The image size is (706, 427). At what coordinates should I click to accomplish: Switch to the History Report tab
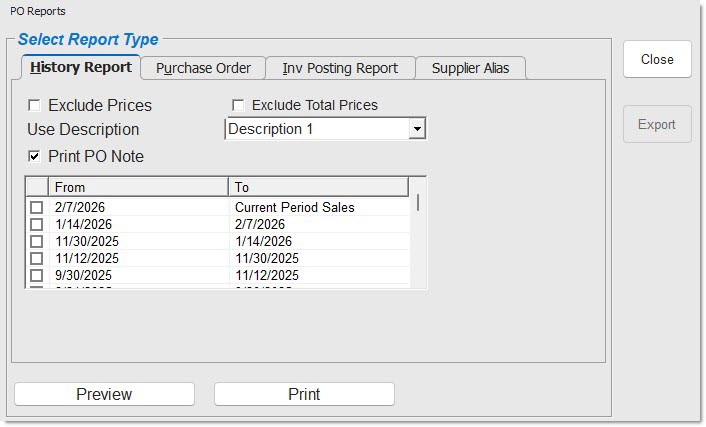[81, 68]
